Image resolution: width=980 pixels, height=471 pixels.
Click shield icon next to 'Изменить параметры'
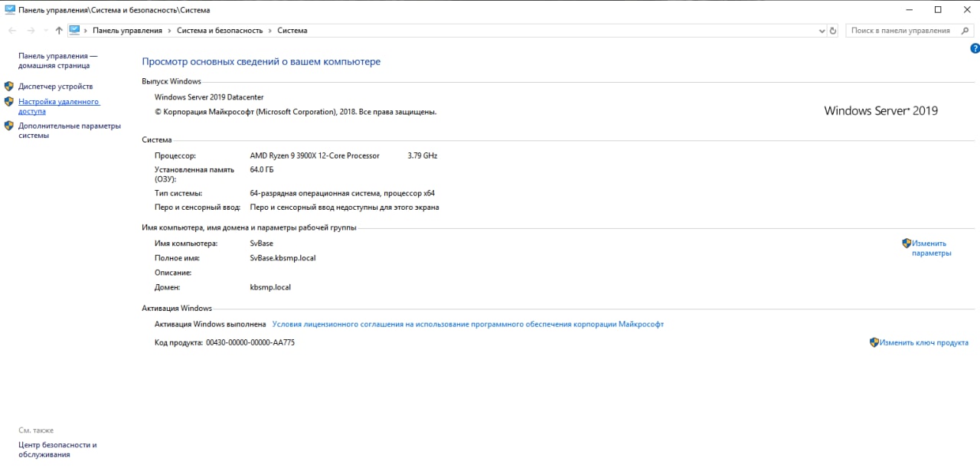pos(906,244)
